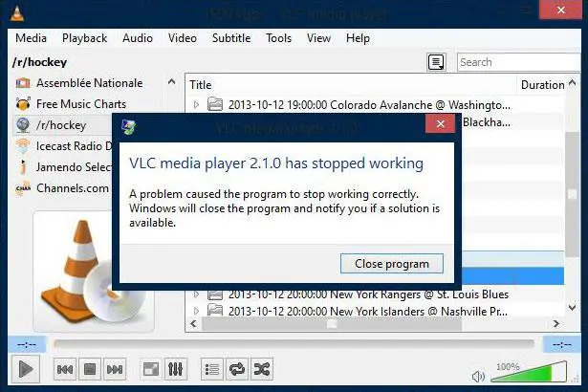Click the Free Music Charts headphone icon
The height and width of the screenshot is (392, 588).
(23, 104)
